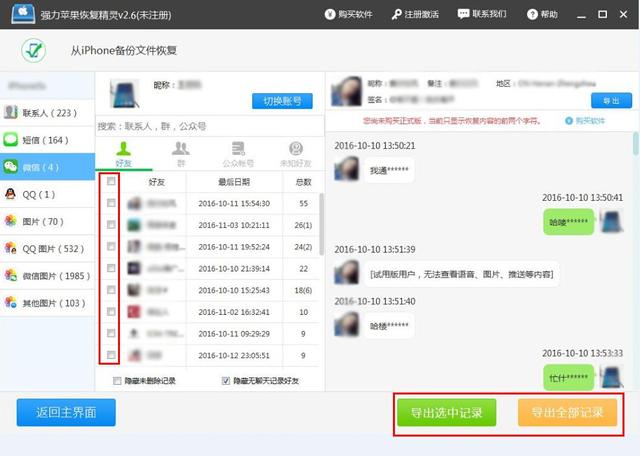
Task: Select QQ 图片 (532) in sidebar
Action: click(47, 249)
